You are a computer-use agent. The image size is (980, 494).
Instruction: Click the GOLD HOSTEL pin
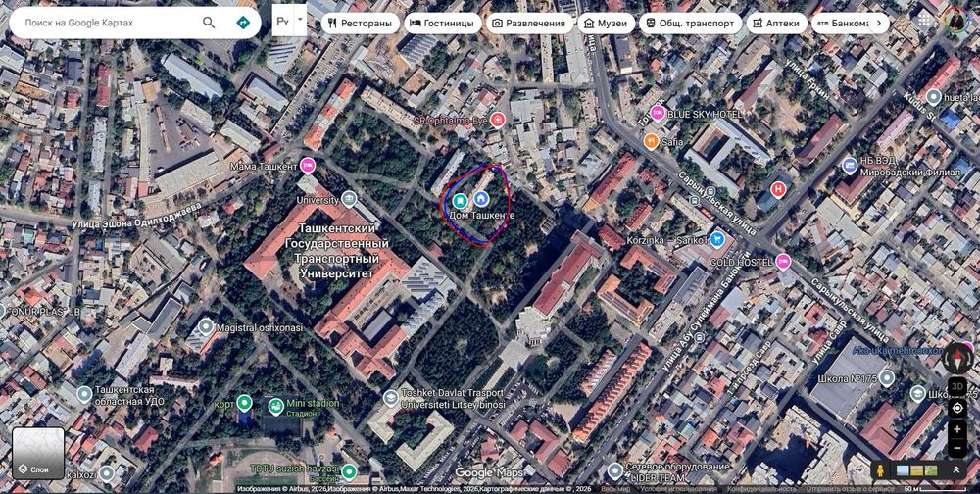tap(782, 262)
